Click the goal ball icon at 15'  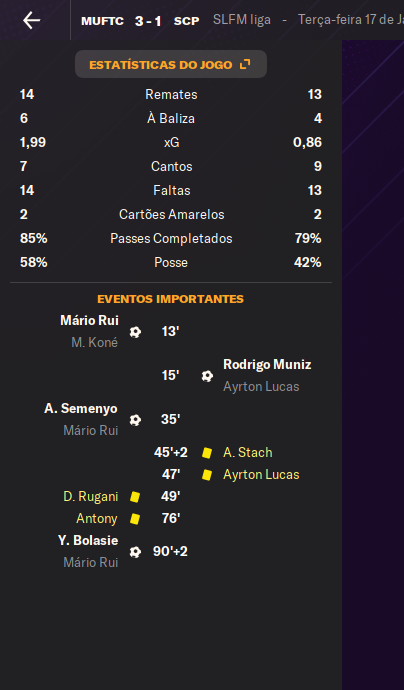click(207, 376)
